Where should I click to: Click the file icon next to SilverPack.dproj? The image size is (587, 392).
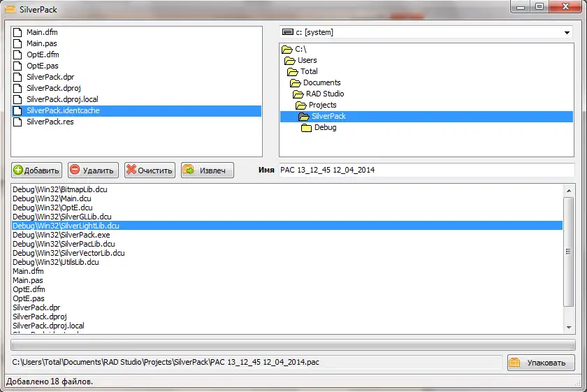17,88
